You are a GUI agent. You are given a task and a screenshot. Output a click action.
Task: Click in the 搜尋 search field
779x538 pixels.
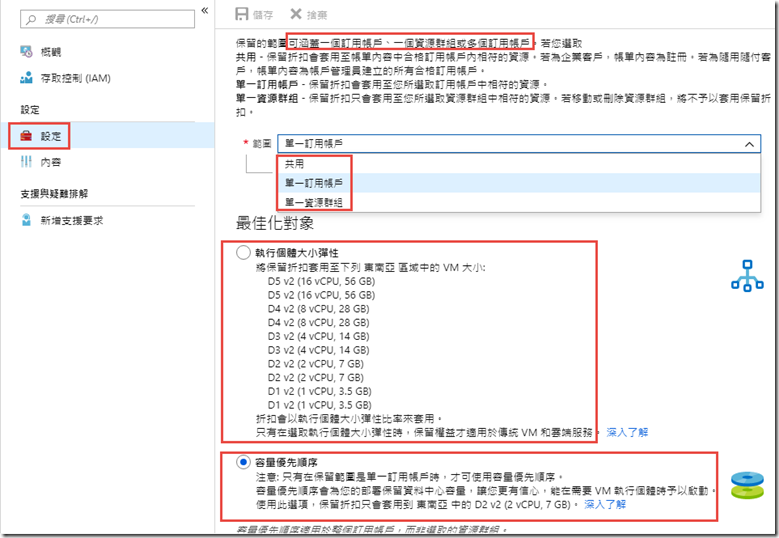(110, 19)
